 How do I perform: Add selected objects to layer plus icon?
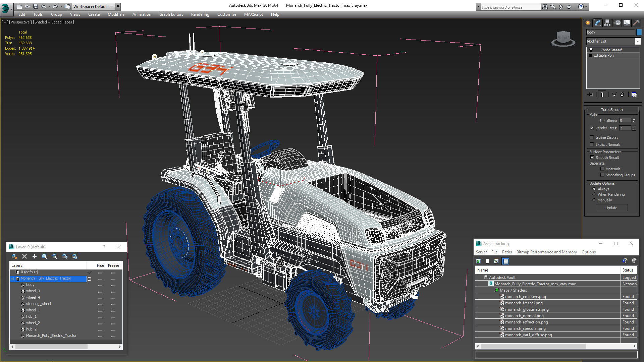[x=34, y=256]
